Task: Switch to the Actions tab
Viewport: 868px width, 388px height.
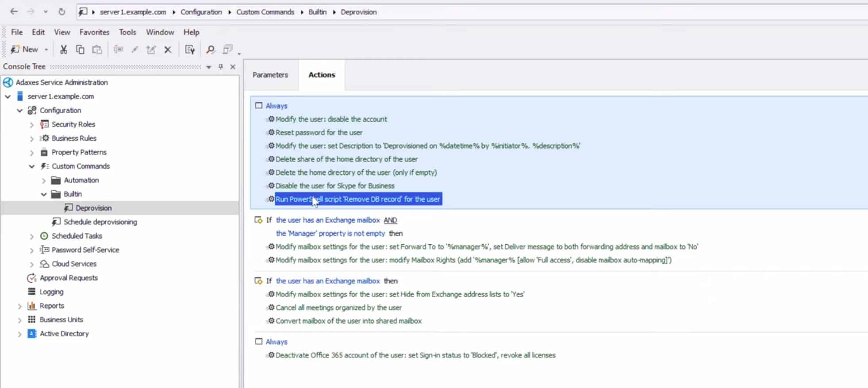Action: click(x=322, y=75)
